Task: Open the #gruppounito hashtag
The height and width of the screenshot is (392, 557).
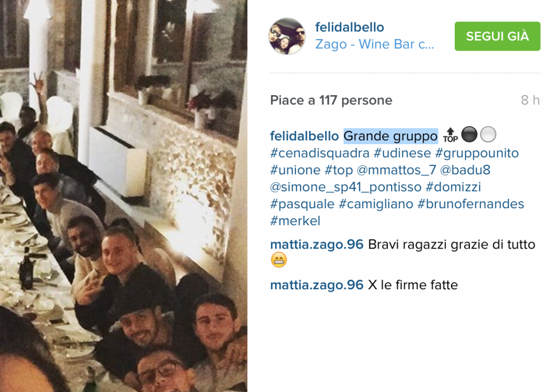Action: [x=476, y=153]
